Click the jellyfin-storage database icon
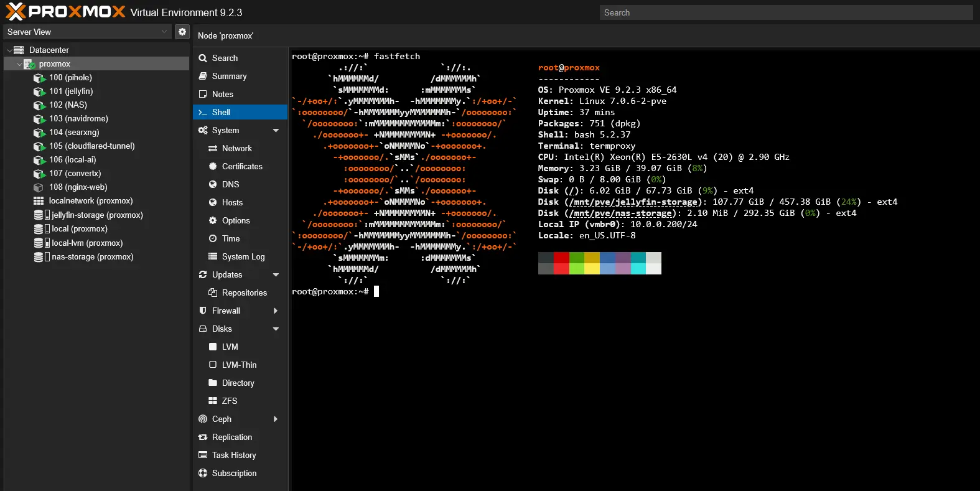Screen dimensions: 980x491 39,215
